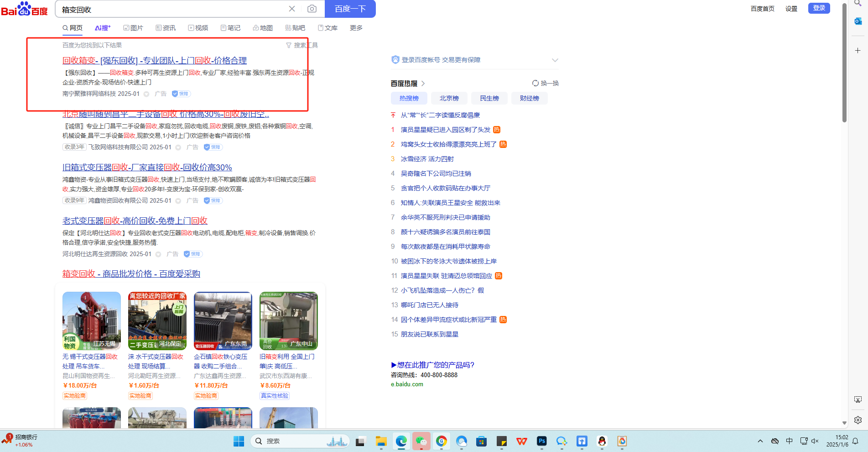Click the 江苏无锡 transformer product thumbnail
The width and height of the screenshot is (868, 452).
point(92,321)
